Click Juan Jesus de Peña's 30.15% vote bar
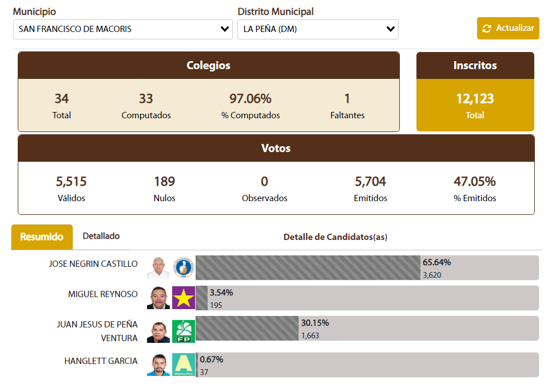This screenshot has width=548, height=392. (247, 328)
